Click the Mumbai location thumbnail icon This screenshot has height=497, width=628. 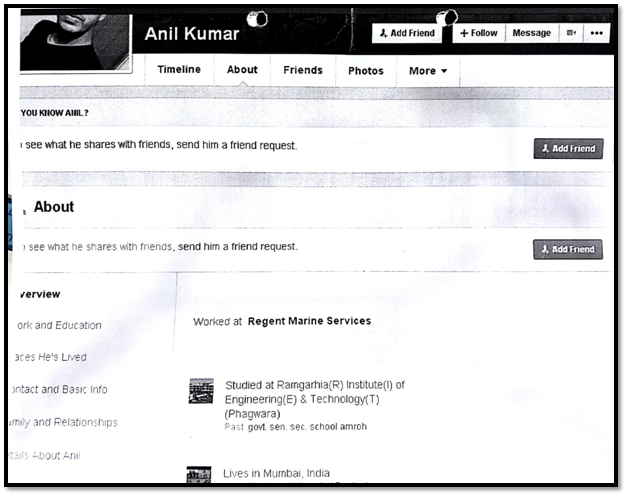click(x=199, y=475)
